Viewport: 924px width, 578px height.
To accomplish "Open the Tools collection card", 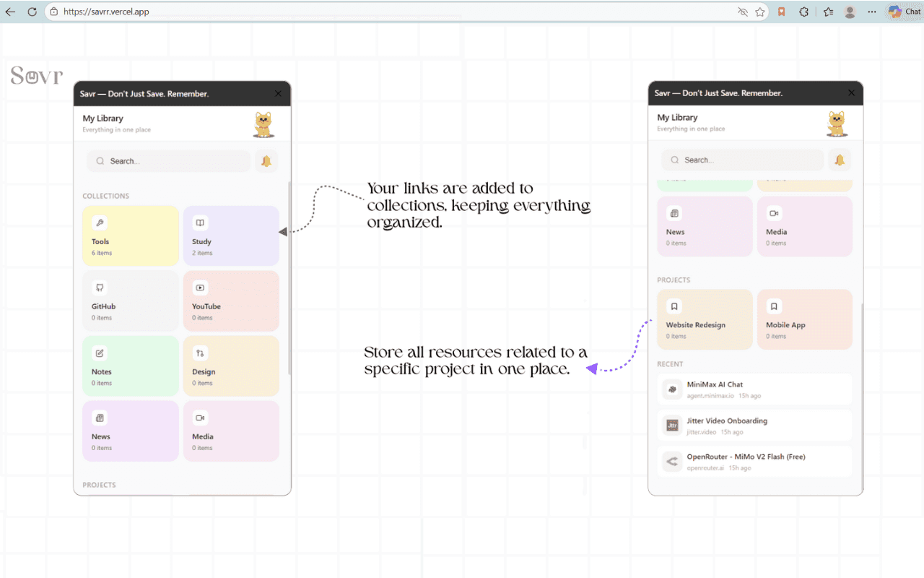I will click(131, 236).
